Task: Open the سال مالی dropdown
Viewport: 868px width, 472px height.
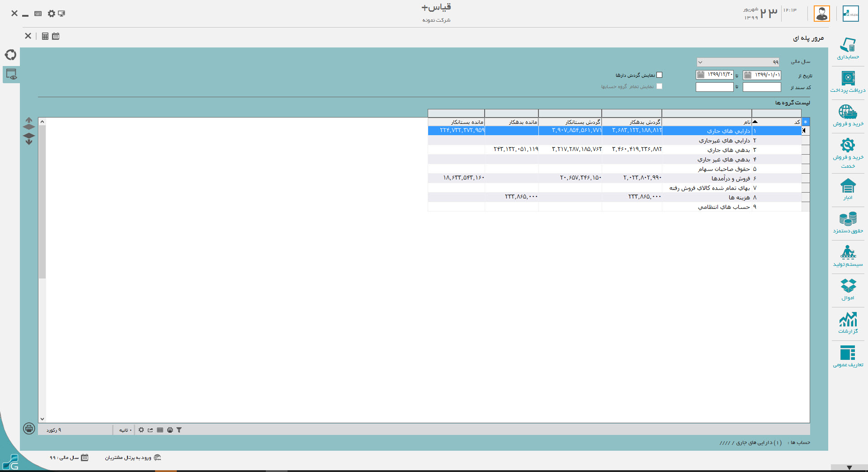Action: tap(738, 62)
